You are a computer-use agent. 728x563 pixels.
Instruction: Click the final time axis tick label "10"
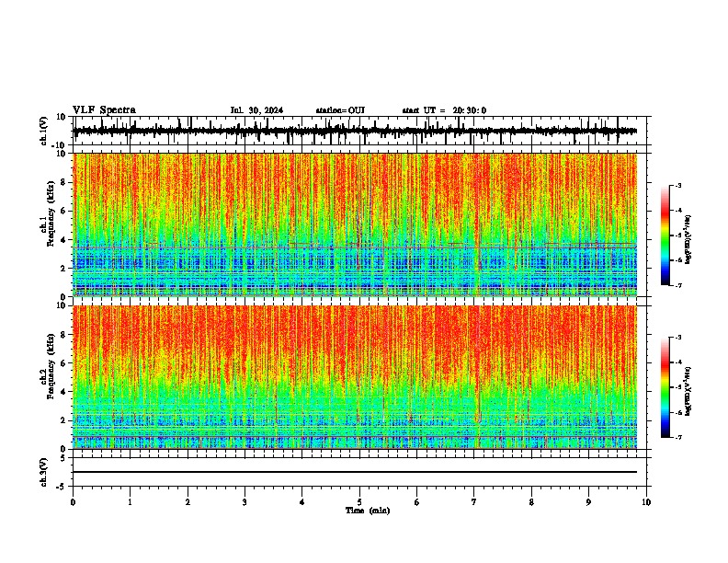click(x=646, y=502)
